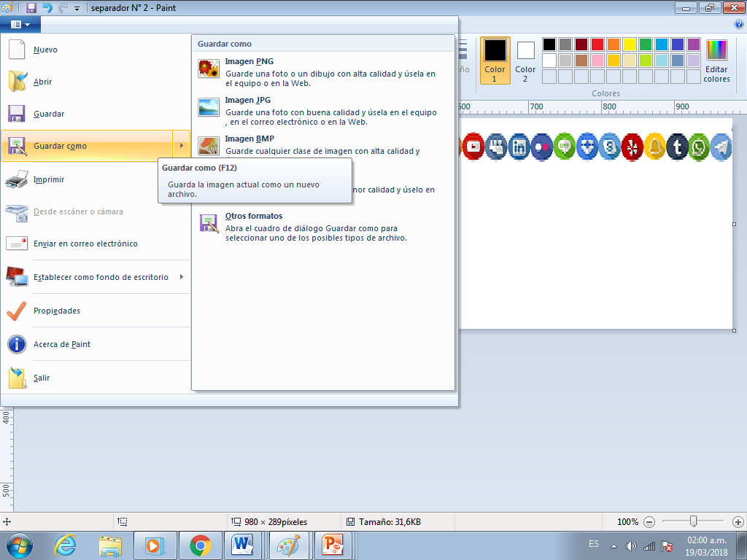The height and width of the screenshot is (560, 747).
Task: Click the Abrir folder icon
Action: pyautogui.click(x=18, y=82)
